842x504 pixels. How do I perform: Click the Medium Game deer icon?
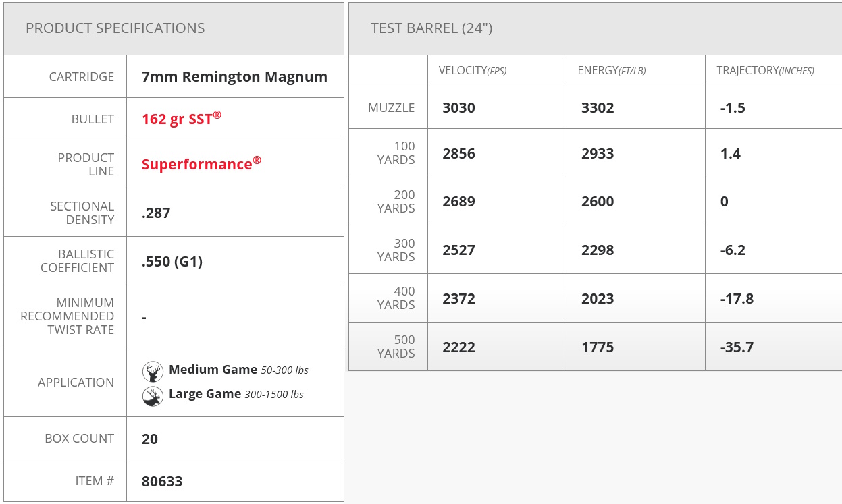tap(153, 371)
